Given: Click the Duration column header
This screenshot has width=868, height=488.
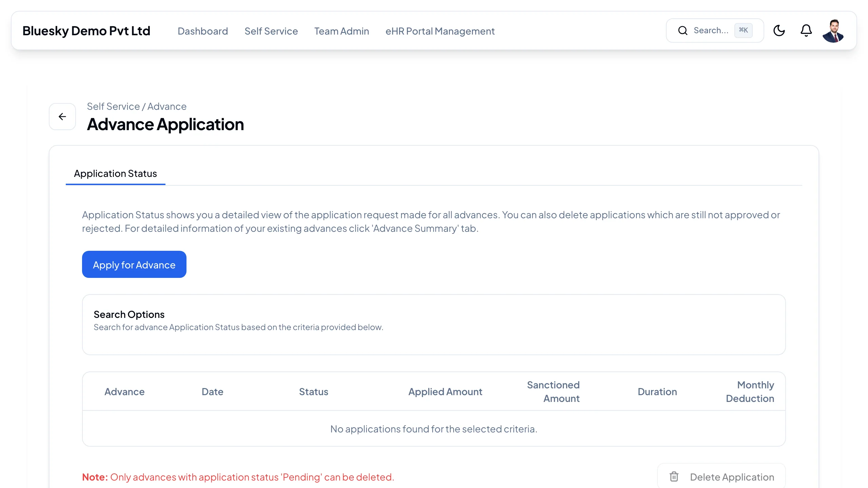Looking at the screenshot, I should pyautogui.click(x=657, y=392).
